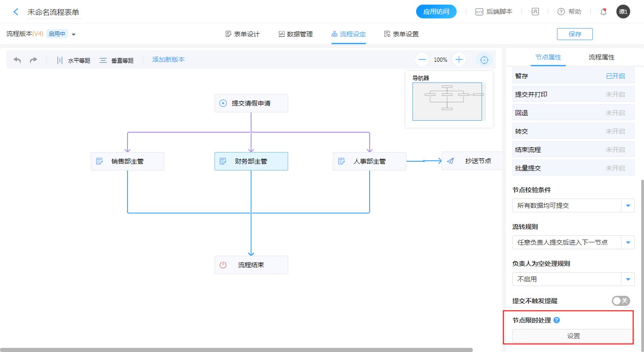Zoom in with the plus icon

[x=459, y=59]
